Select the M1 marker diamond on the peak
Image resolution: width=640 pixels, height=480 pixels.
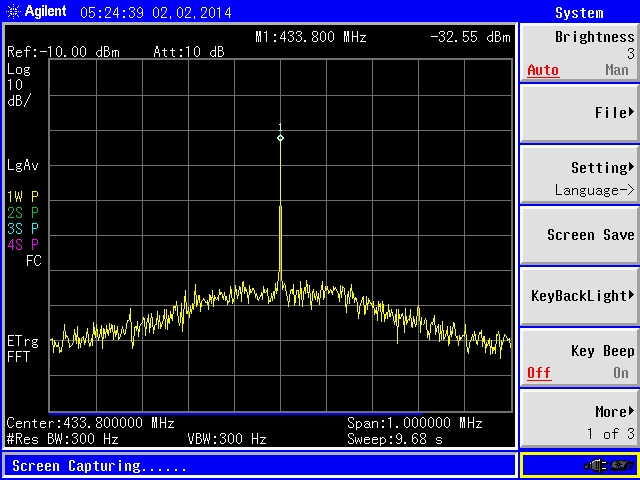point(280,137)
